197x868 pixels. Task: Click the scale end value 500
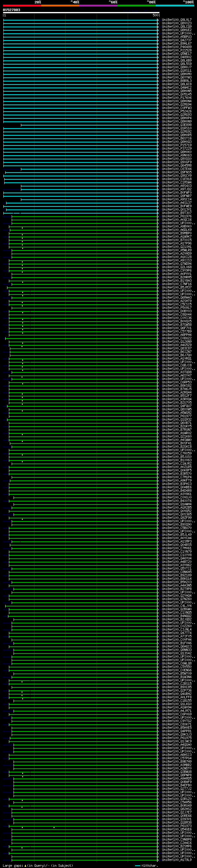tap(155, 15)
